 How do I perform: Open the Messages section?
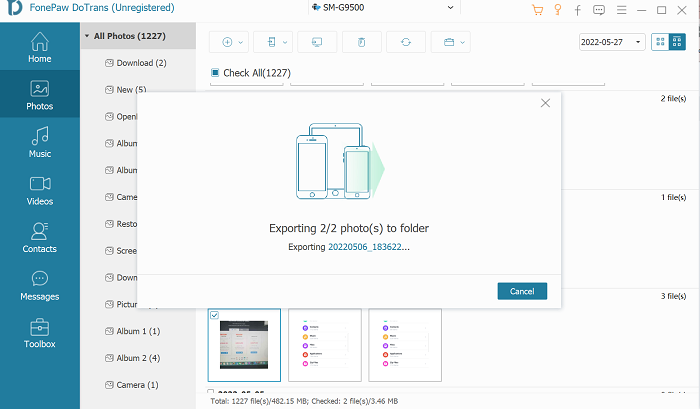40,285
